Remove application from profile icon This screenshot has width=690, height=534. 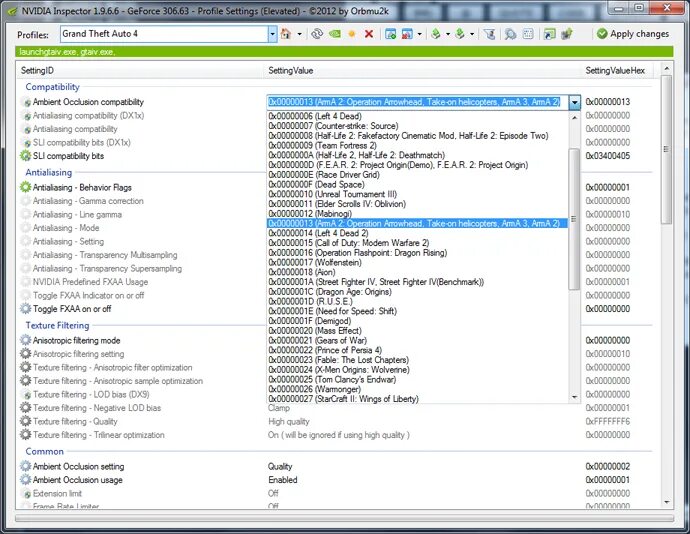point(407,34)
